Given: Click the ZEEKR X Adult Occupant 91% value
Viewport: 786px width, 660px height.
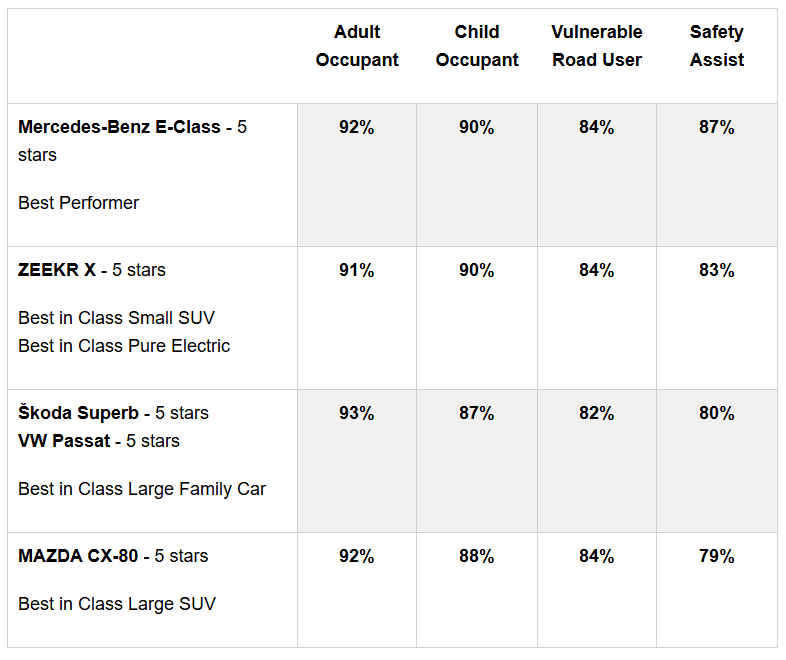Looking at the screenshot, I should [357, 270].
